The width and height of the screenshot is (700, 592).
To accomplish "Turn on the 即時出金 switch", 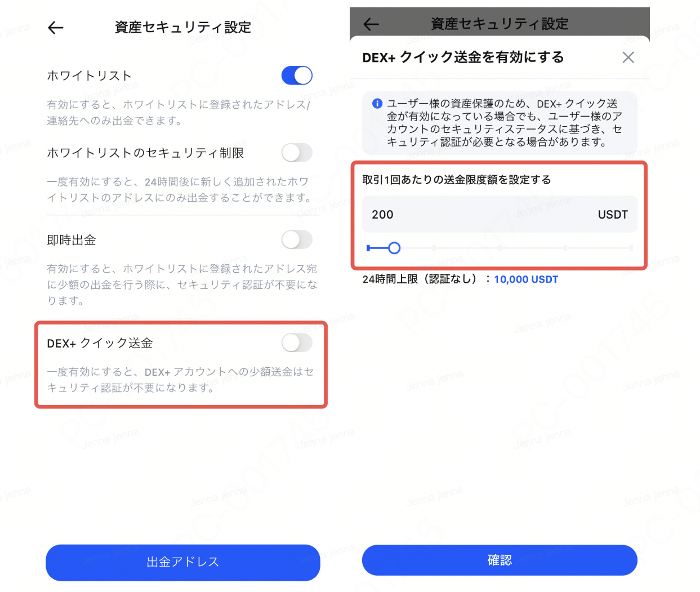I will coord(297,240).
